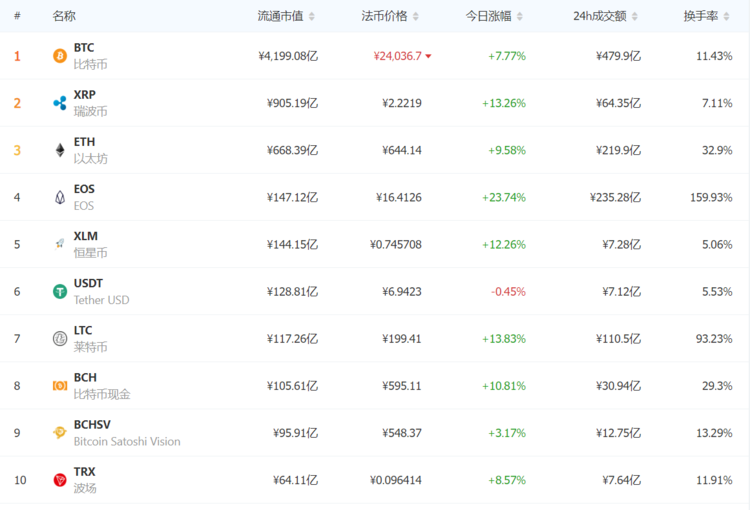Click ETH 24h volume ¥219.9亿
This screenshot has width=750, height=510.
(x=618, y=150)
